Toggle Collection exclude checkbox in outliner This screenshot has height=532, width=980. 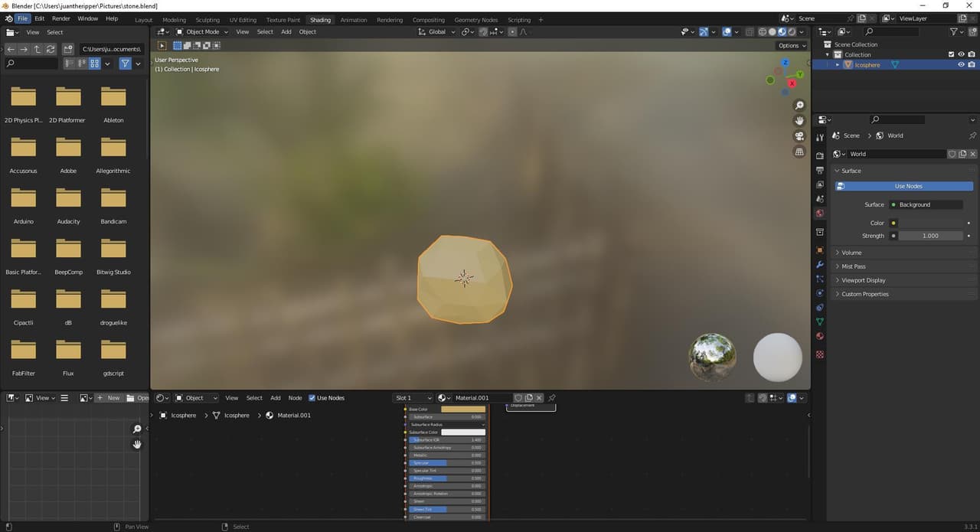click(x=951, y=54)
